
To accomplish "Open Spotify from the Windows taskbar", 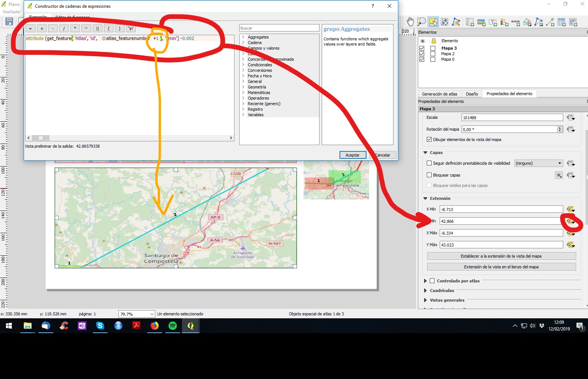I will tap(173, 326).
